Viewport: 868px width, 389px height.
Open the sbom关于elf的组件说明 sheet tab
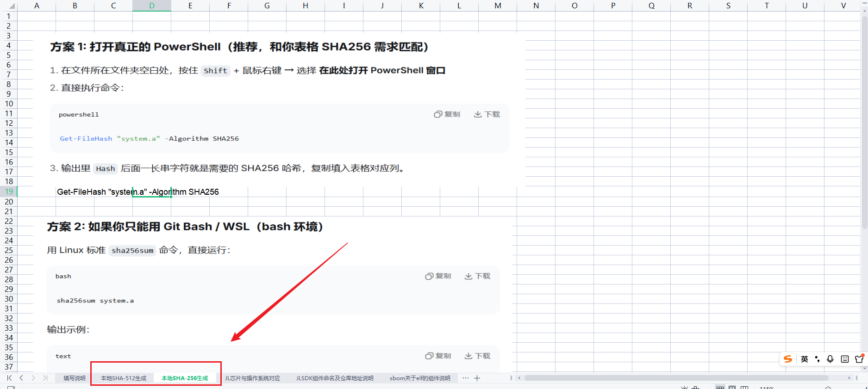pos(420,378)
